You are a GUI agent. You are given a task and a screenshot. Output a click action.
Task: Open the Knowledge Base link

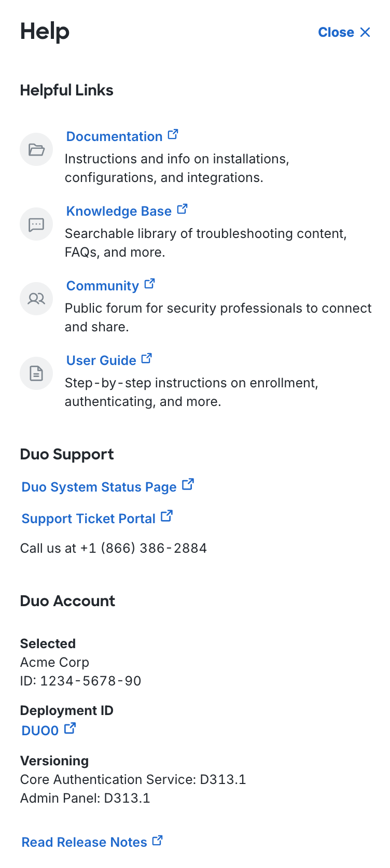[119, 212]
